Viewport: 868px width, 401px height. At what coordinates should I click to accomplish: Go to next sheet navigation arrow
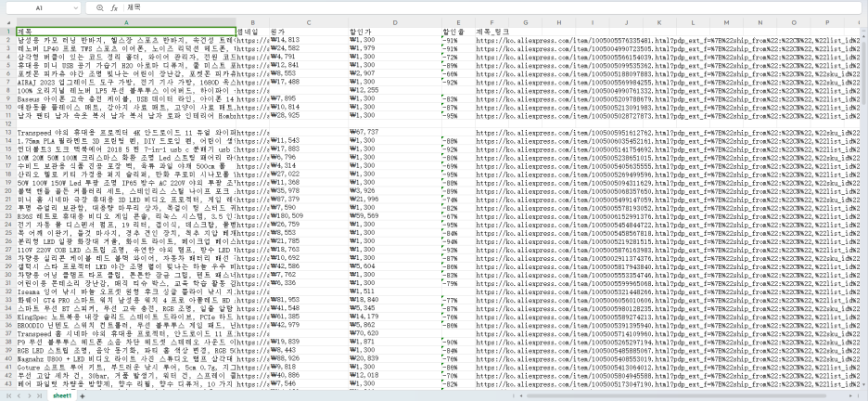pos(29,396)
